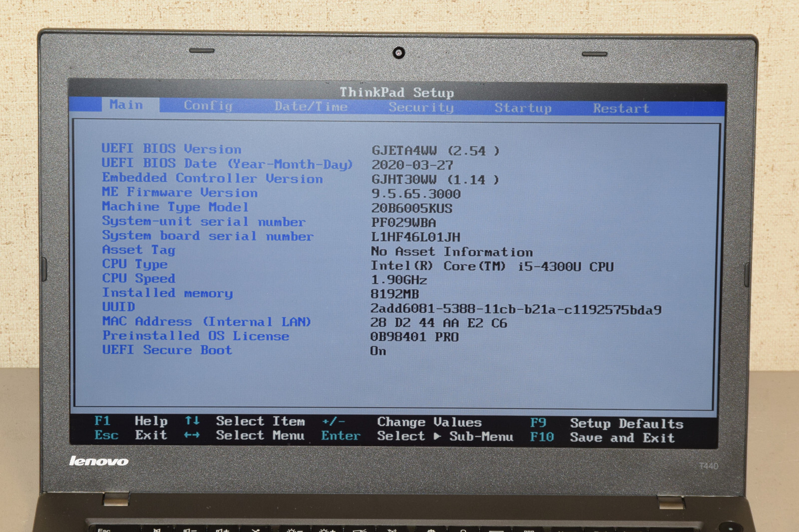Click the BIOS version value GJETA4WW (2.54)

435,151
